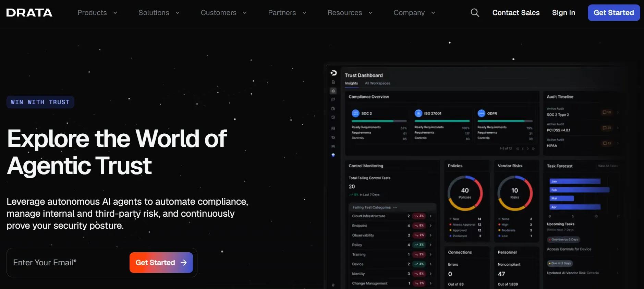The width and height of the screenshot is (644, 289).
Task: Click the orange Get Started arrow button
Action: pyautogui.click(x=161, y=263)
